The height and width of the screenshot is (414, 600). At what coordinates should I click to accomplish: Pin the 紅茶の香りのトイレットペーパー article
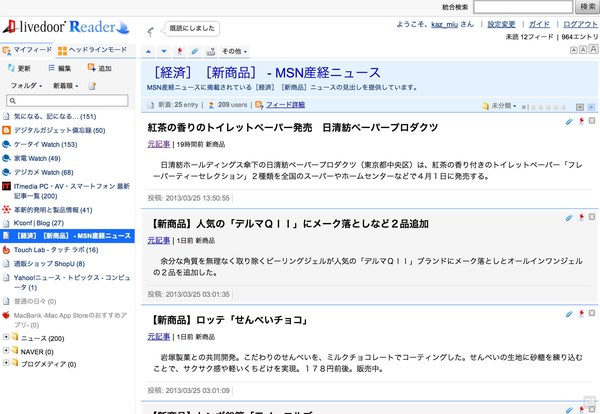click(580, 121)
